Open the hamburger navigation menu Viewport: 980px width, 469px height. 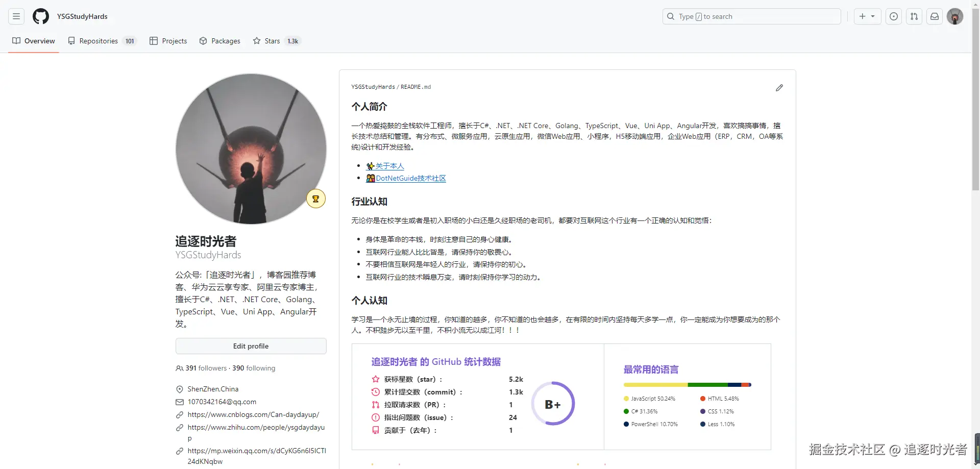pyautogui.click(x=16, y=16)
